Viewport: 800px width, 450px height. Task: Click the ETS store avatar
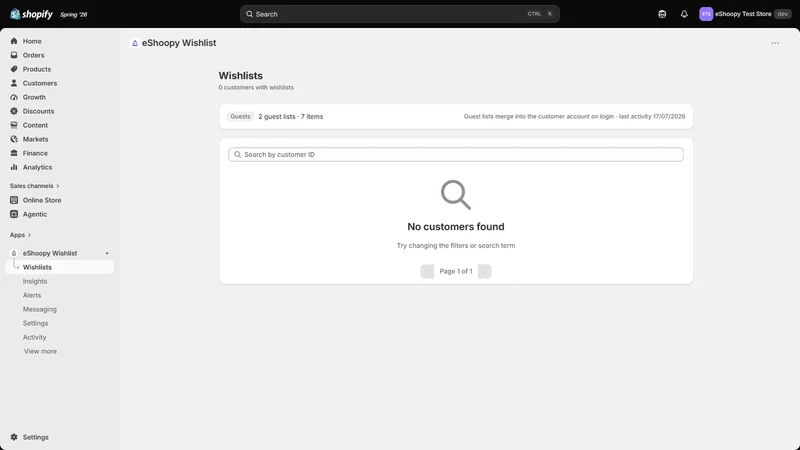706,14
